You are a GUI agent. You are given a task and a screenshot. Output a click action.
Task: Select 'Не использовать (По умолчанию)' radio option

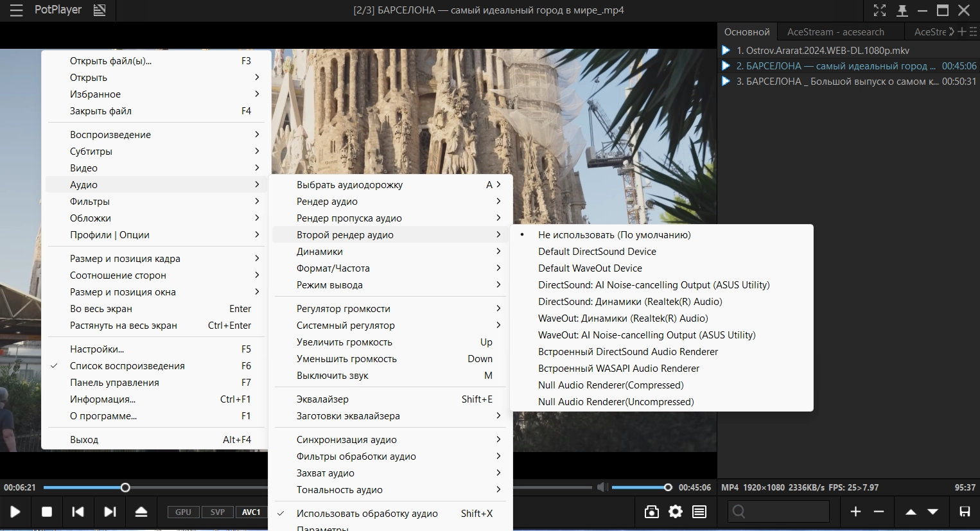click(614, 235)
